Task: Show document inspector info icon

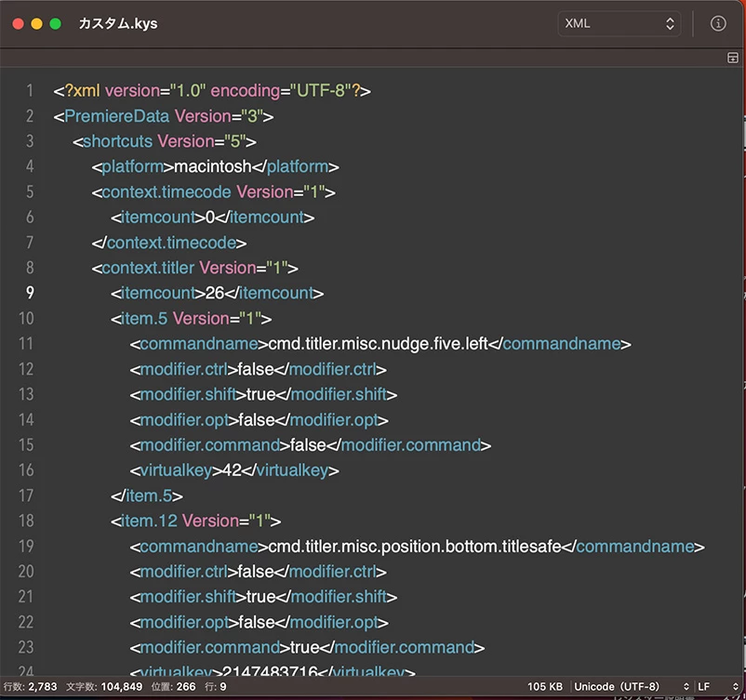Action: point(718,23)
